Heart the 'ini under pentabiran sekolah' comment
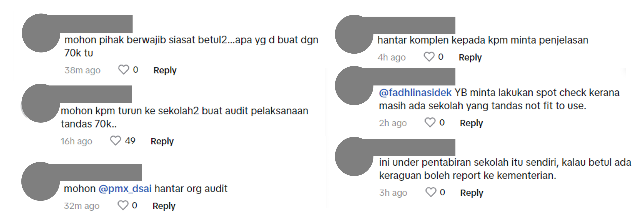The image size is (644, 224). (431, 192)
